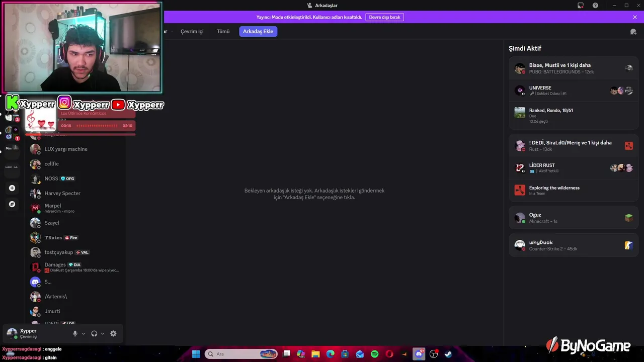This screenshot has height=362, width=644.
Task: Switch to the Tümü tab
Action: coord(223,31)
